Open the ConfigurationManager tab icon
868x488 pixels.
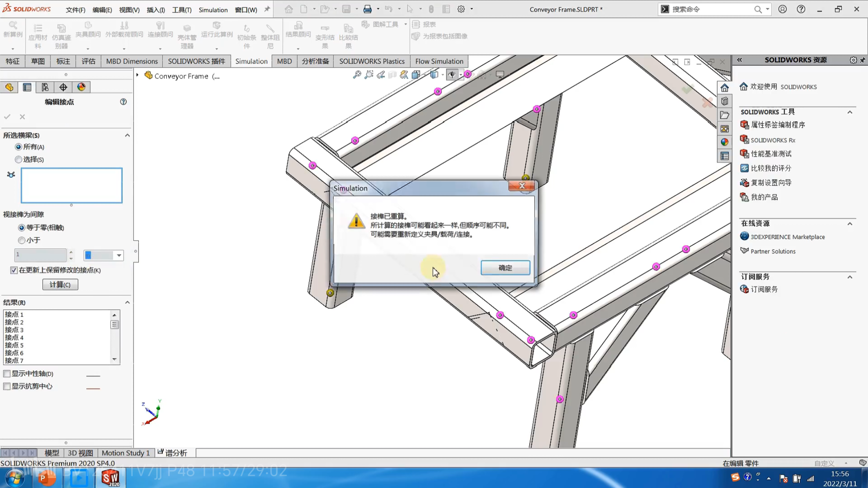click(45, 87)
